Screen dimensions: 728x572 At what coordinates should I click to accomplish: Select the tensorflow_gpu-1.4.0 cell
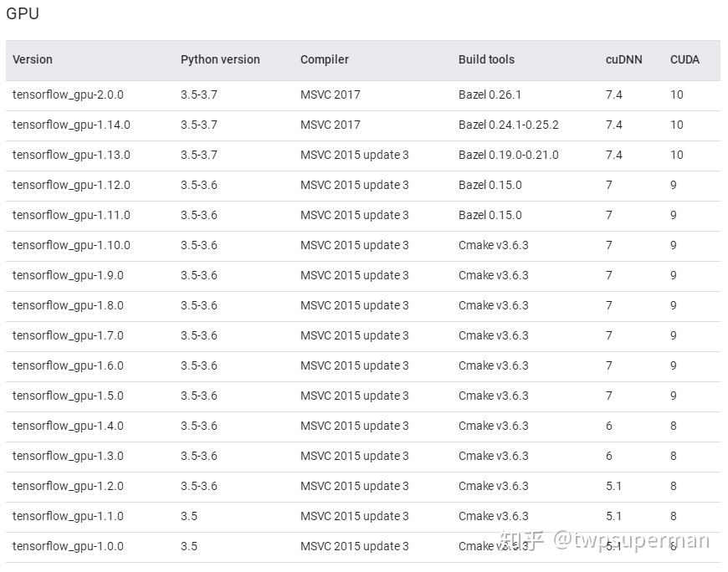click(x=68, y=426)
